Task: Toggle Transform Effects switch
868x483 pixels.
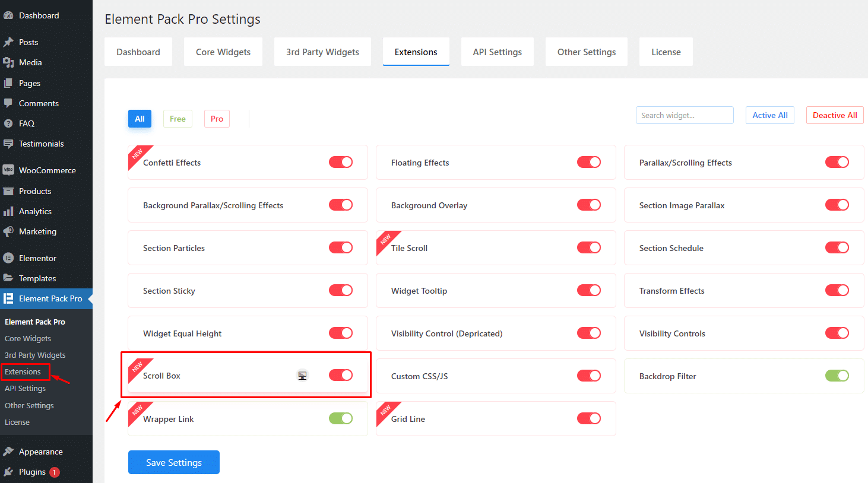Action: [x=837, y=290]
